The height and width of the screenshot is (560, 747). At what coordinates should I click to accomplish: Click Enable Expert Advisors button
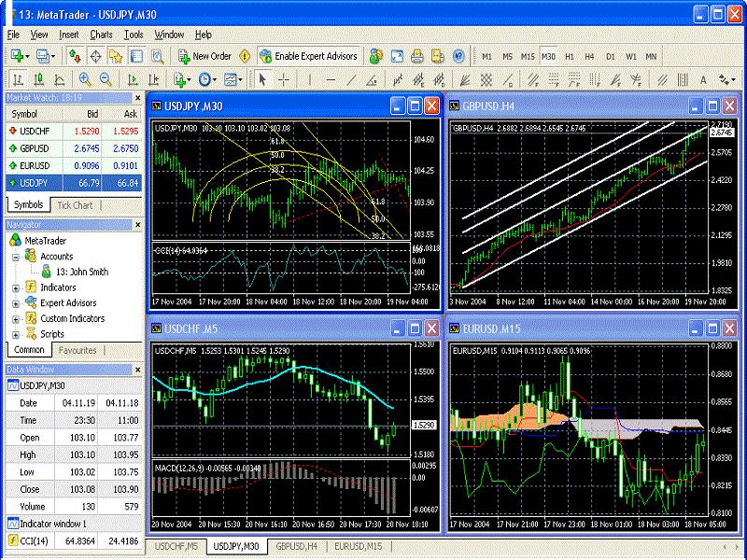(x=309, y=56)
